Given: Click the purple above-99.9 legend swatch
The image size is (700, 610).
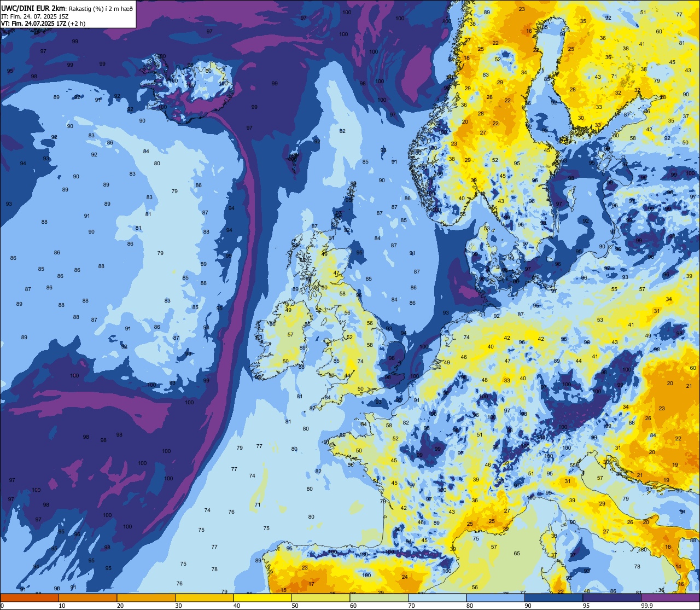Looking at the screenshot, I should tap(670, 597).
